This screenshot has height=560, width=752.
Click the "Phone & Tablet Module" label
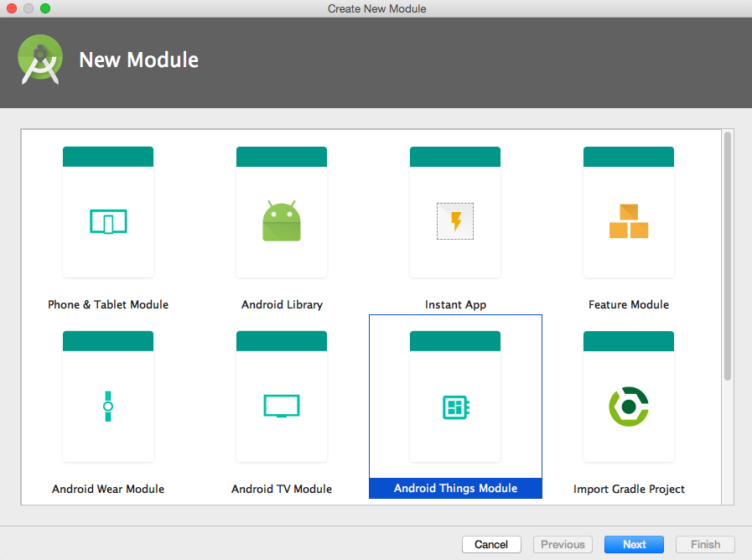click(x=108, y=304)
